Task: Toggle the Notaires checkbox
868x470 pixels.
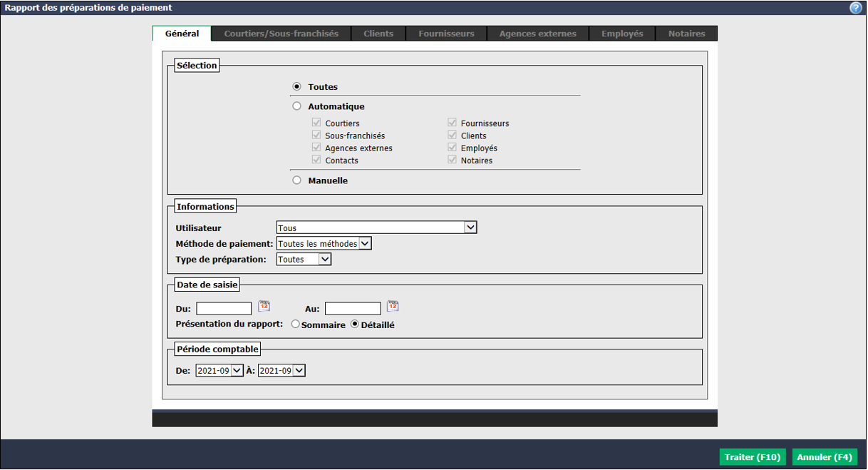Action: coord(452,160)
